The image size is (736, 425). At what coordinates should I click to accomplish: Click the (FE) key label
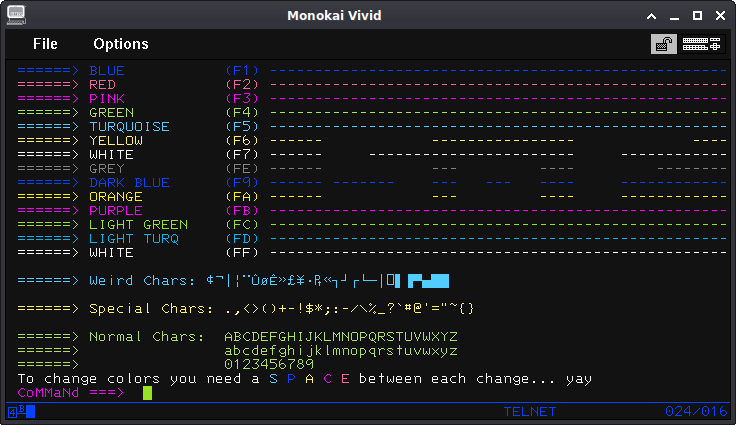click(x=242, y=169)
